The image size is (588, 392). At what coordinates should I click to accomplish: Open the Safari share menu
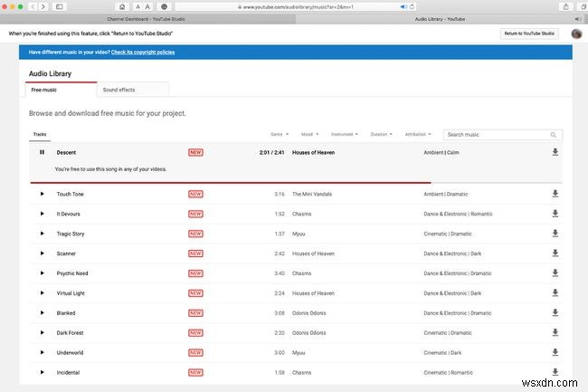tap(566, 6)
